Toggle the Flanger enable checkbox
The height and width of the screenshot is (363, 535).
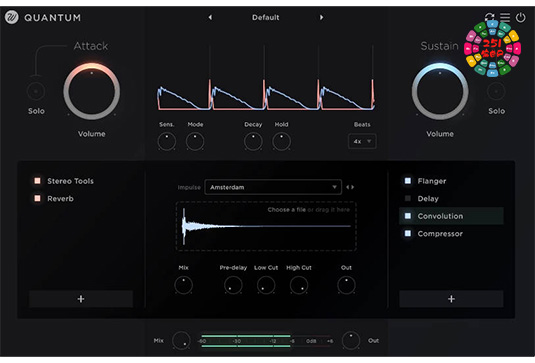pyautogui.click(x=408, y=181)
